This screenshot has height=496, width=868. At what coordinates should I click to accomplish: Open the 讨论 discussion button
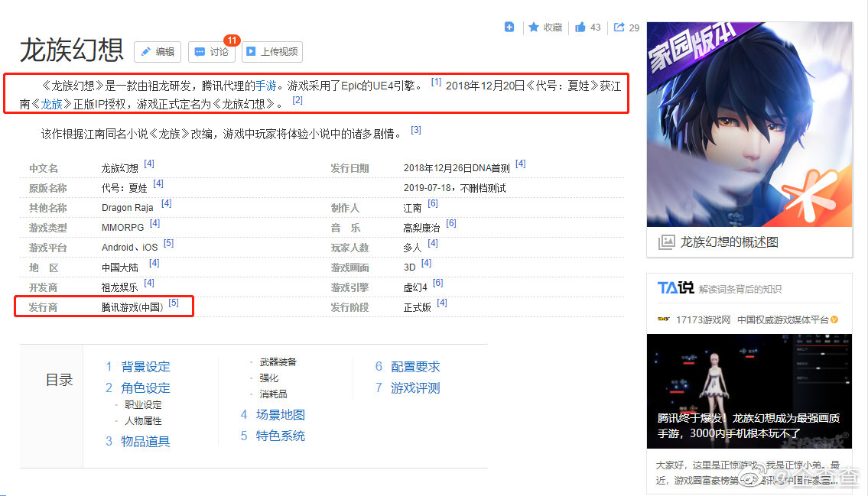point(212,51)
